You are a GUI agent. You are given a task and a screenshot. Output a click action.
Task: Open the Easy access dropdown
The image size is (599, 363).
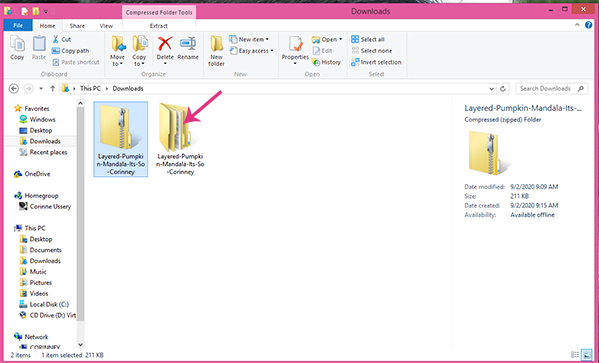pos(252,50)
